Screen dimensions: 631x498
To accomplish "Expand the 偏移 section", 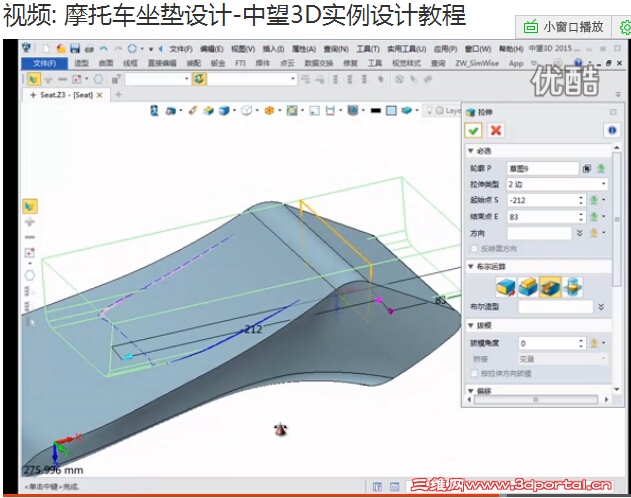I will (470, 391).
